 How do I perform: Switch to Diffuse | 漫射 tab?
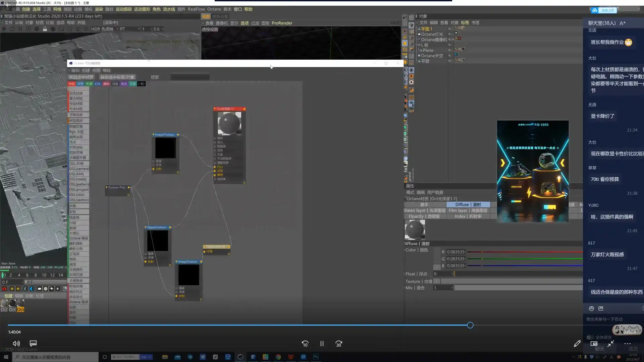[468, 204]
